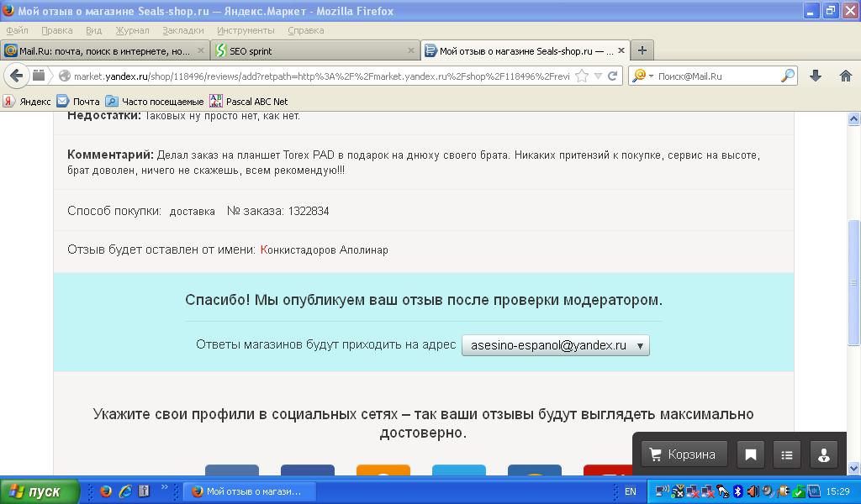Viewport: 861px width, 504px height.
Task: Open the site identity icon in address bar
Action: [x=64, y=76]
